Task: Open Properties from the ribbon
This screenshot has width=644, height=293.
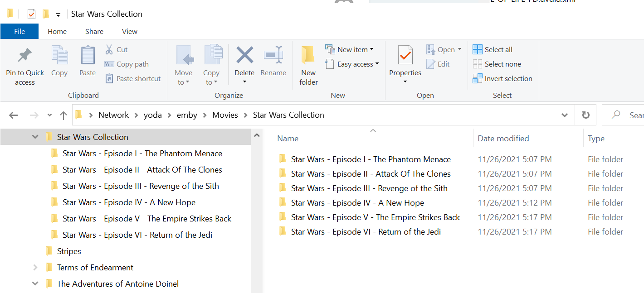Action: [405, 59]
